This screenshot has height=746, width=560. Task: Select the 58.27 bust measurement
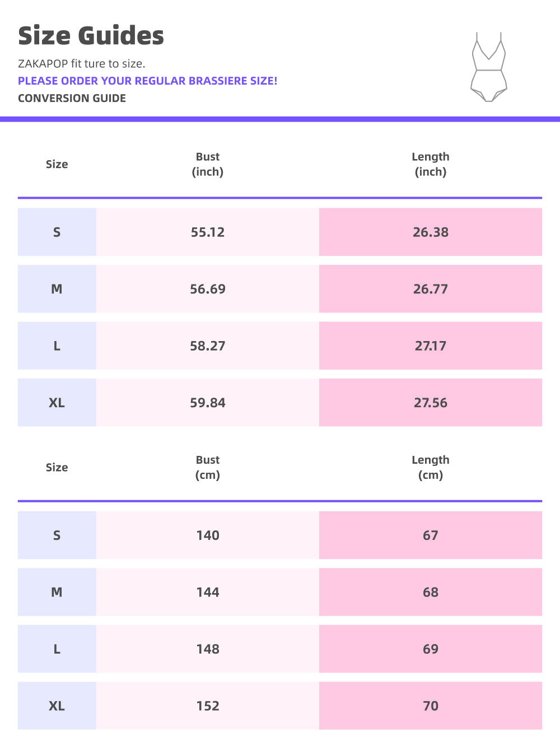208,346
